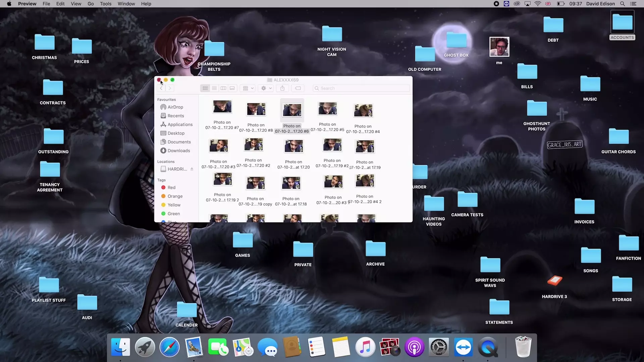Switch Finder window to icon view
Screen dimensions: 644x362
205,88
